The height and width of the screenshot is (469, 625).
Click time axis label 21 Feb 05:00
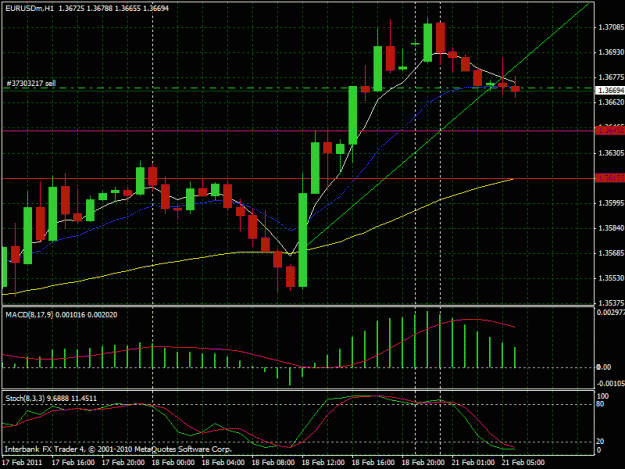point(523,463)
